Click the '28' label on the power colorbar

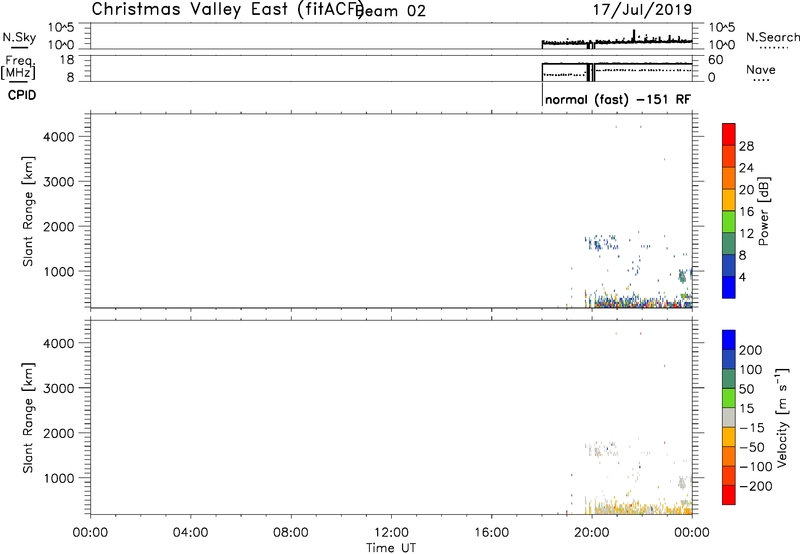746,146
